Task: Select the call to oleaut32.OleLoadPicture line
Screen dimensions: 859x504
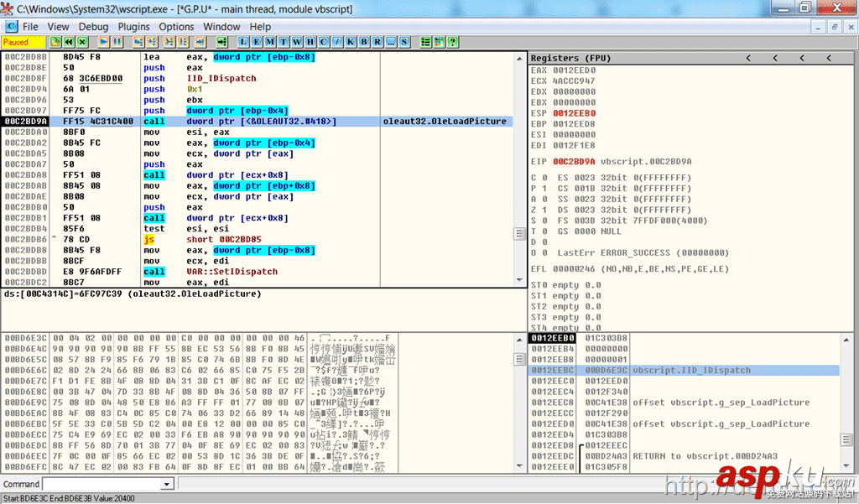Action: (x=257, y=122)
